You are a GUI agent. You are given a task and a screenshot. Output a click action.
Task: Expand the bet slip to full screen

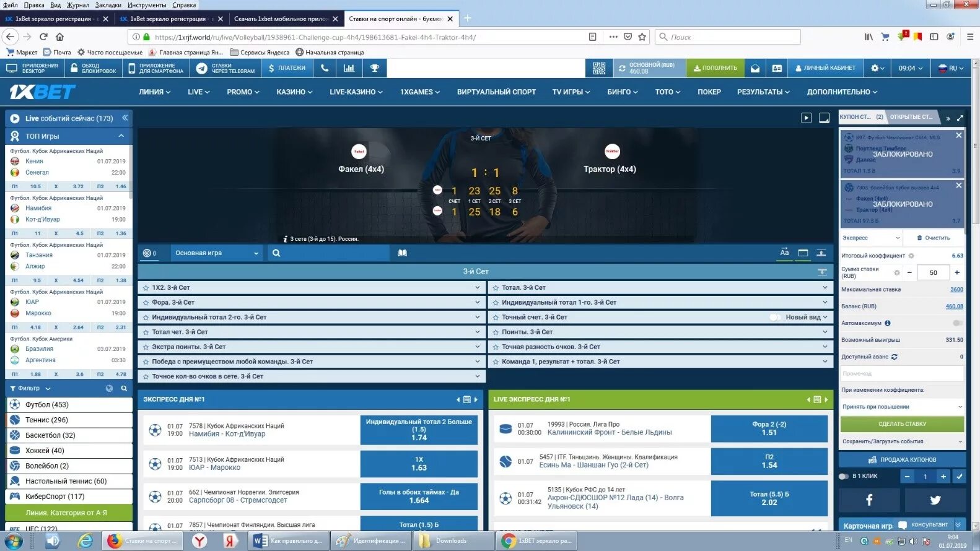tap(960, 118)
